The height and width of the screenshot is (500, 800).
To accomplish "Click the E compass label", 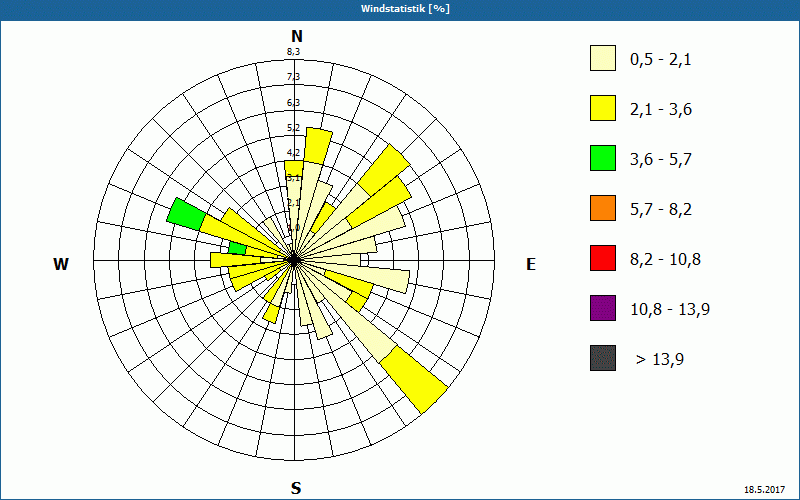I will coord(531,264).
